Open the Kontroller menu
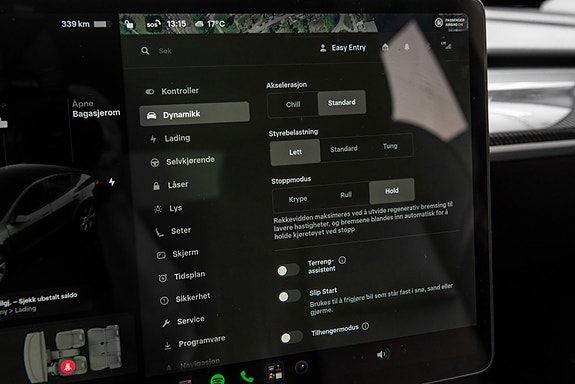 click(172, 91)
